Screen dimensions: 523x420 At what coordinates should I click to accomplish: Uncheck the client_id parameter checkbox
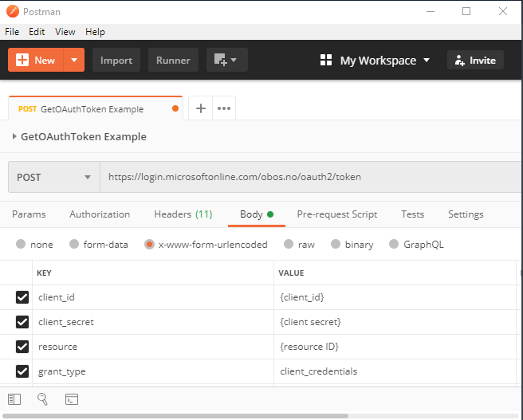click(22, 297)
